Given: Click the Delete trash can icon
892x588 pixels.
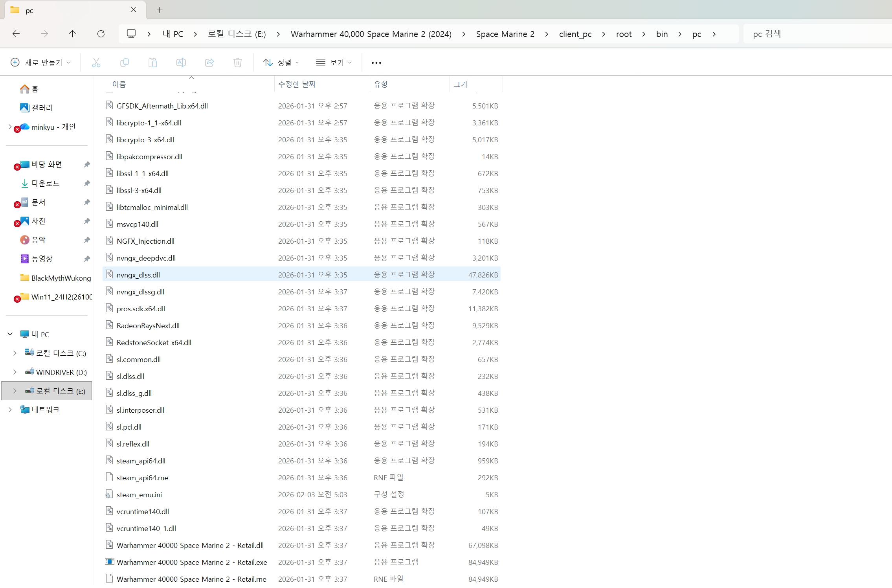Looking at the screenshot, I should 238,62.
